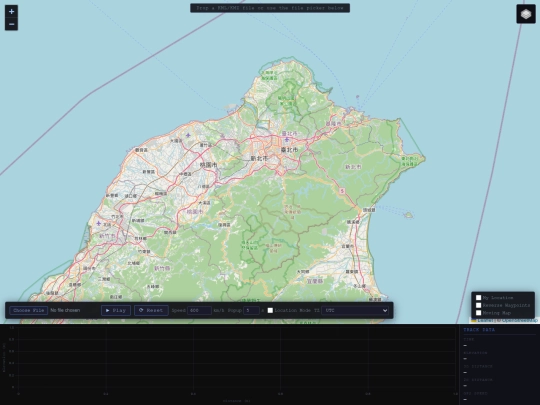Click the 宜蘭縣 county label
This screenshot has height=405, width=540.
point(315,281)
